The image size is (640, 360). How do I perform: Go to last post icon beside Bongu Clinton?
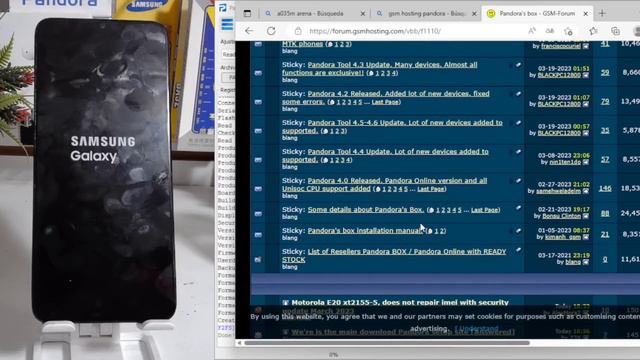[585, 216]
